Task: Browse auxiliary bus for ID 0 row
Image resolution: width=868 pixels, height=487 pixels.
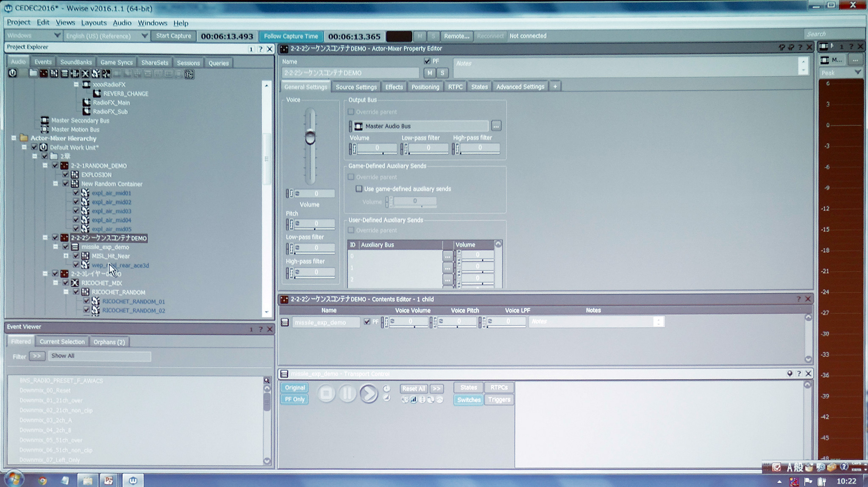Action: [448, 256]
